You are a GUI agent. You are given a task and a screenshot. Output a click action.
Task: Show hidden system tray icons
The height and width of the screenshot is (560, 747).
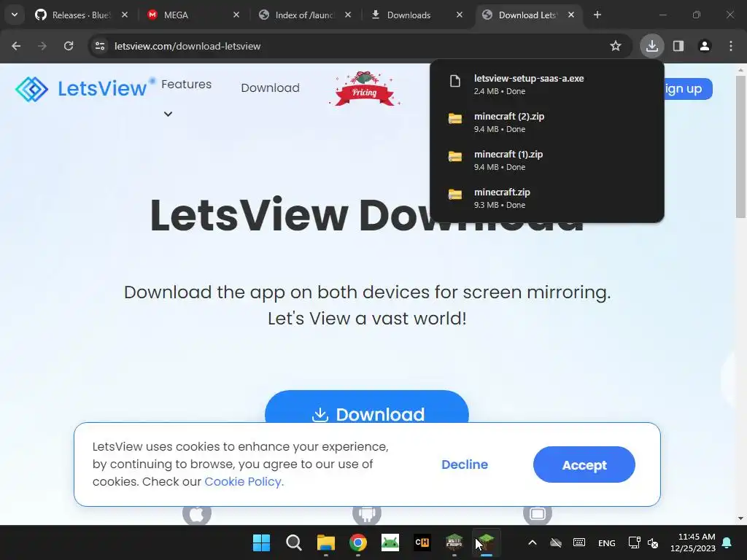533,542
